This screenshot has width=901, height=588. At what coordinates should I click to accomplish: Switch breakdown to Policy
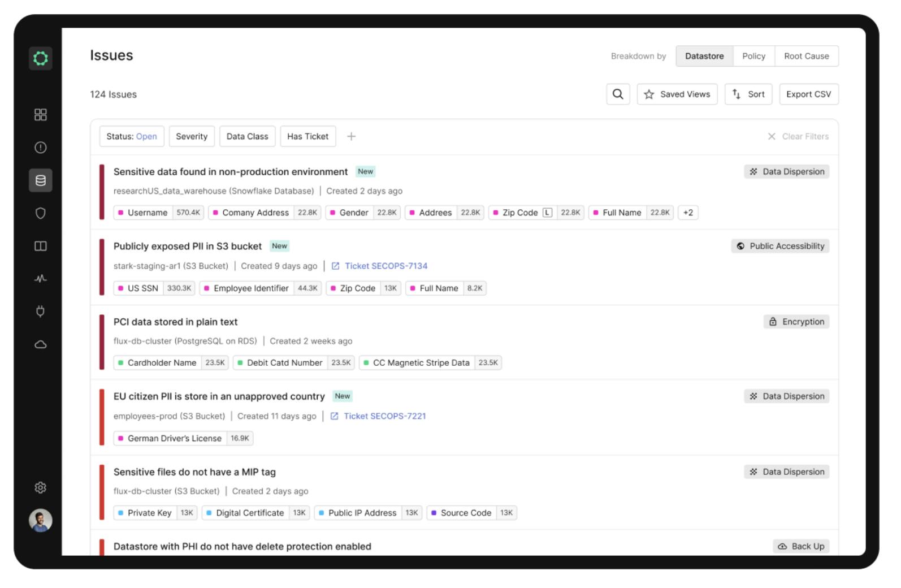pyautogui.click(x=754, y=56)
